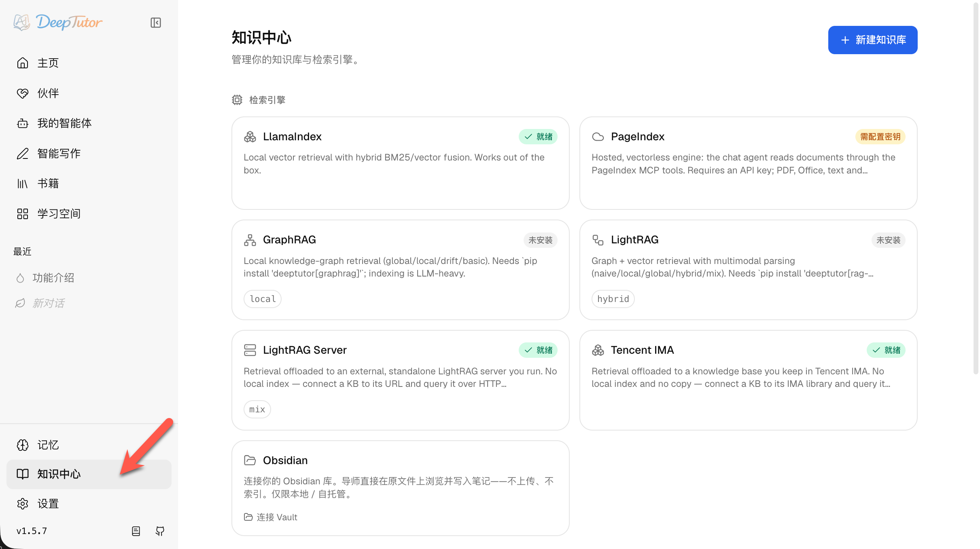
Task: Click the Tencent IMA title
Action: pos(643,350)
